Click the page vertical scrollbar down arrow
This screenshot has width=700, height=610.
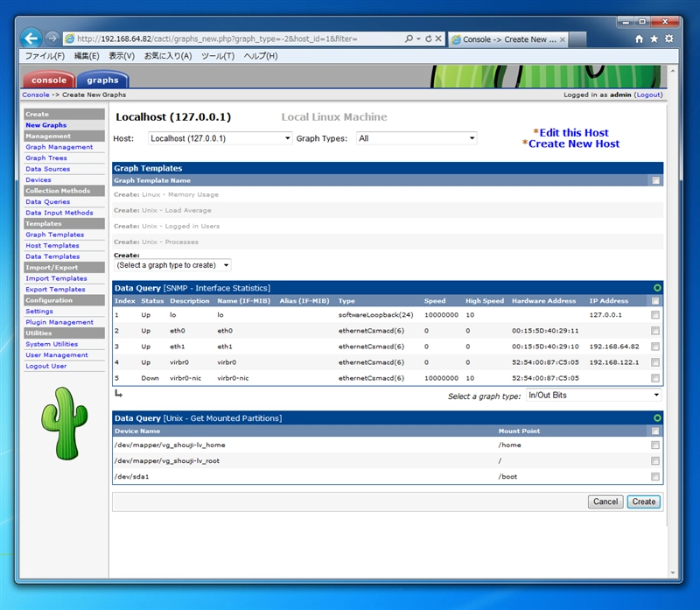tap(673, 573)
